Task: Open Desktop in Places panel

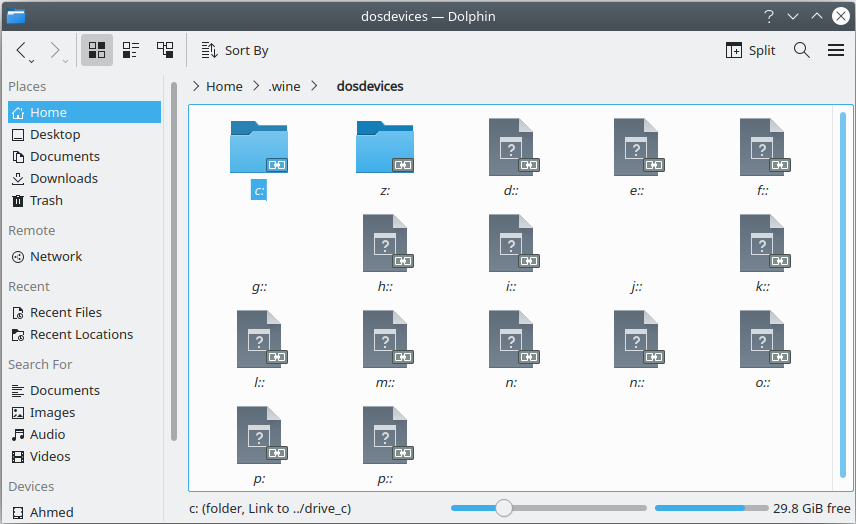Action: click(85, 134)
